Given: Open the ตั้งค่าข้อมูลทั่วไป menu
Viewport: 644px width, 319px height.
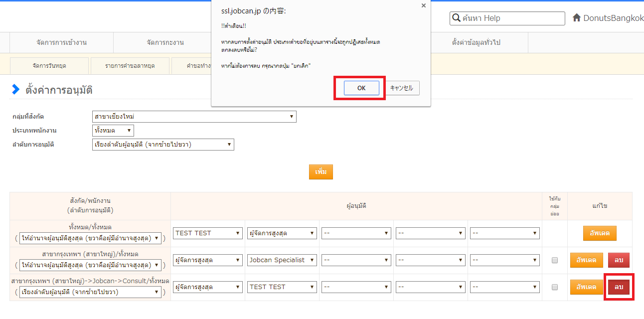Looking at the screenshot, I should point(476,42).
